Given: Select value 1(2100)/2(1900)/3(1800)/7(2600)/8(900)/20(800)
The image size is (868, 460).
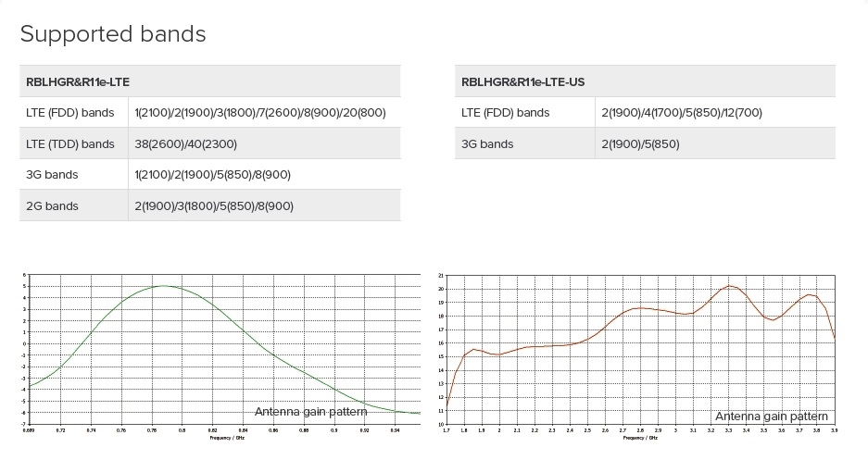Looking at the screenshot, I should pos(260,113).
